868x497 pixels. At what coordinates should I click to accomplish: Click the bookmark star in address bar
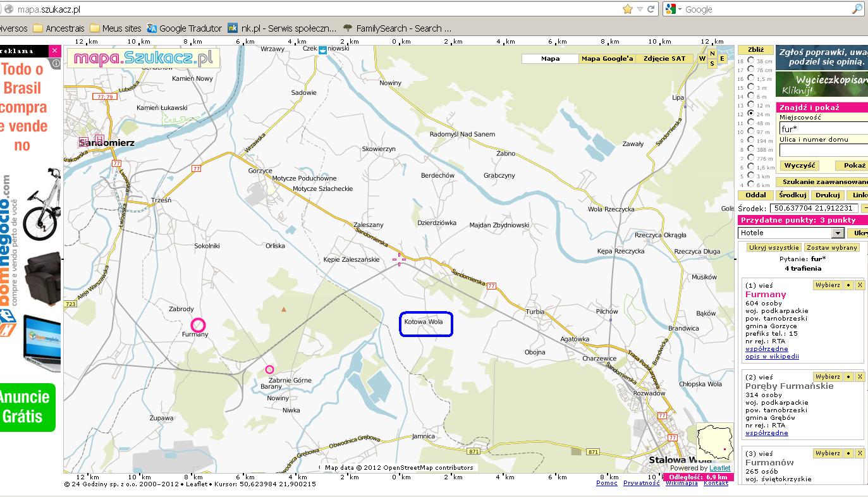tap(628, 9)
